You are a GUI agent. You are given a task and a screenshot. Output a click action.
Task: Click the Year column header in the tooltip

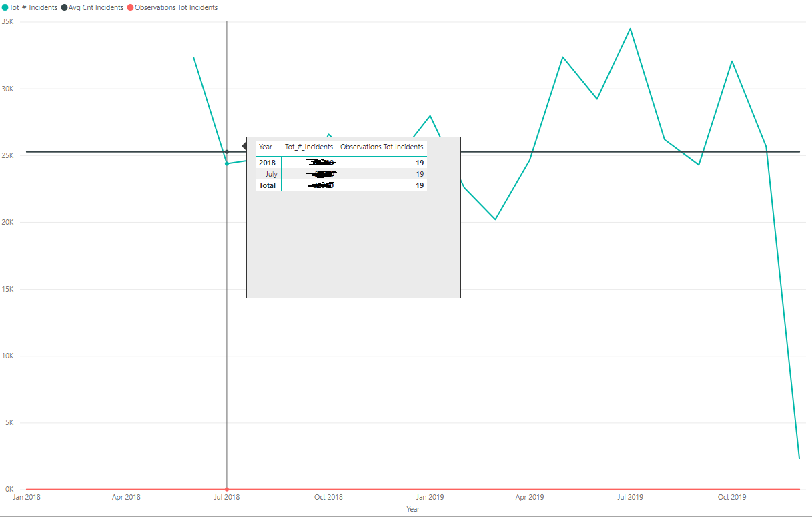(x=266, y=147)
